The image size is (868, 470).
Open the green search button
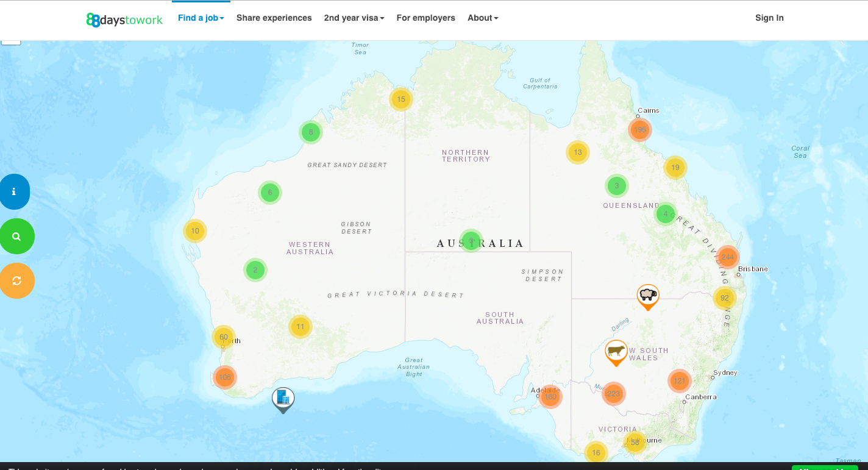(x=16, y=237)
